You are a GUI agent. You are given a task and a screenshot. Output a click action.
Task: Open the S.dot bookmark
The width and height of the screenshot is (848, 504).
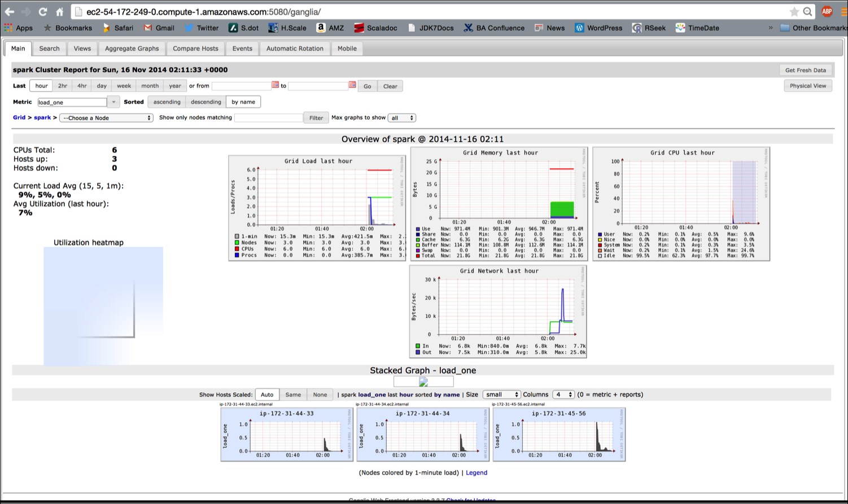[x=244, y=28]
